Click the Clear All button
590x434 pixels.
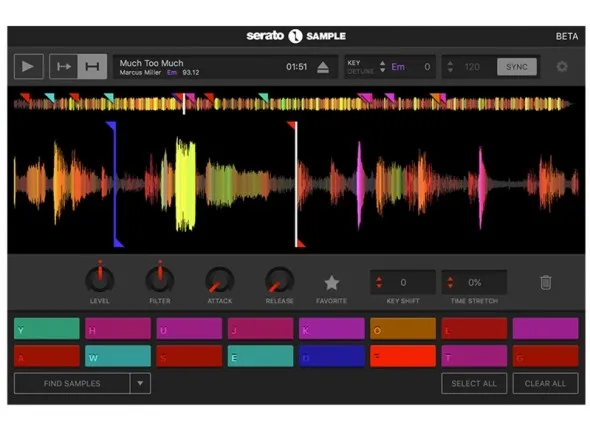coord(545,384)
